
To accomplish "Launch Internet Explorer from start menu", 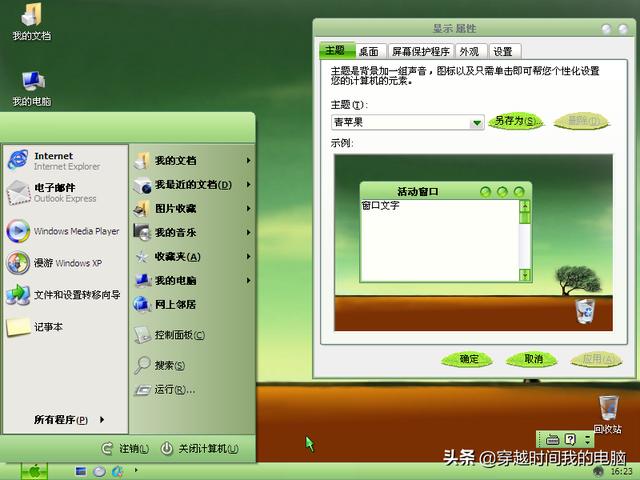I will tap(65, 161).
